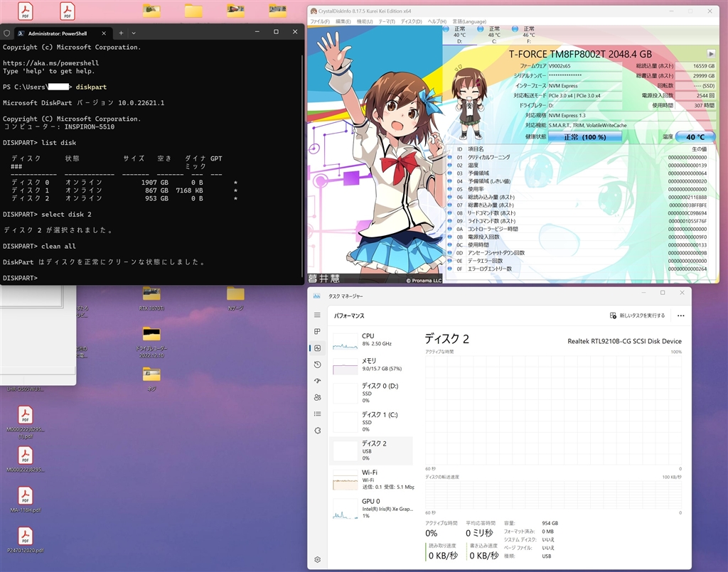Click the Realtek RTL9210B-CG SCSI Disk Device label
This screenshot has height=572, width=728.
[x=624, y=341]
